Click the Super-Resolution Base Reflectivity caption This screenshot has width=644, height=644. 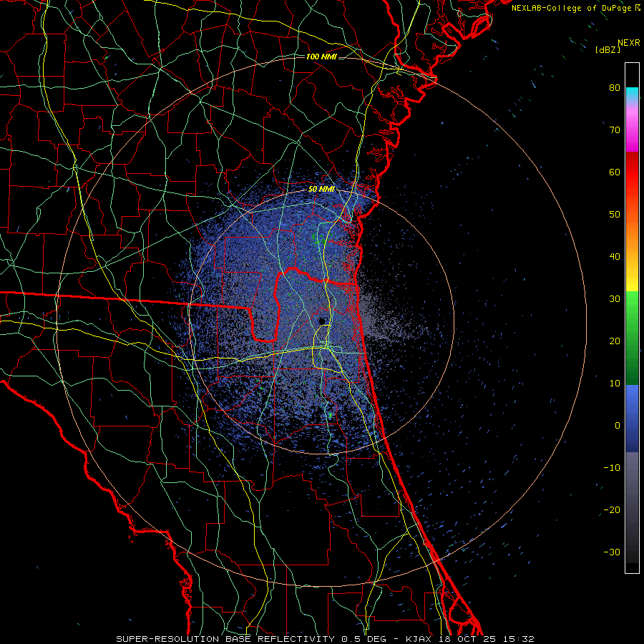click(x=227, y=639)
